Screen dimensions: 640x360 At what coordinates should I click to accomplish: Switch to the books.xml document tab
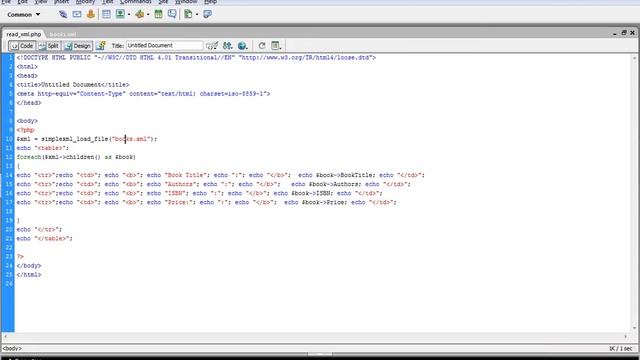(x=62, y=34)
